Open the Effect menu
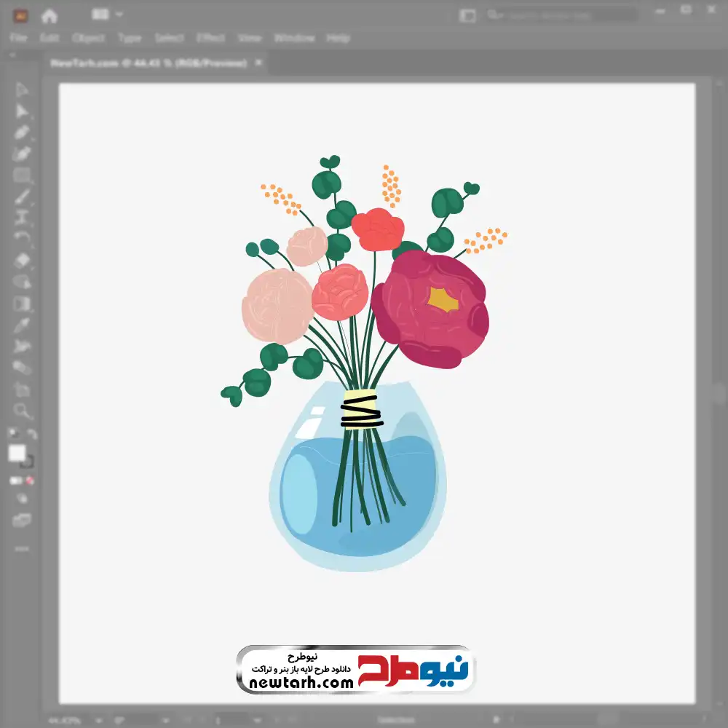 [210, 38]
